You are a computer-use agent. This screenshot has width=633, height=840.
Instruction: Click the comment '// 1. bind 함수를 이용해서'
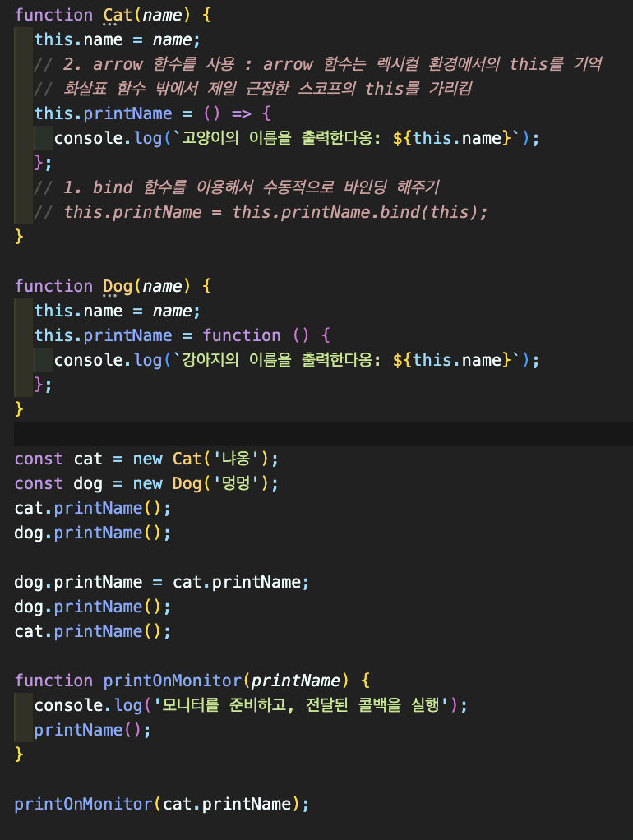tap(237, 187)
